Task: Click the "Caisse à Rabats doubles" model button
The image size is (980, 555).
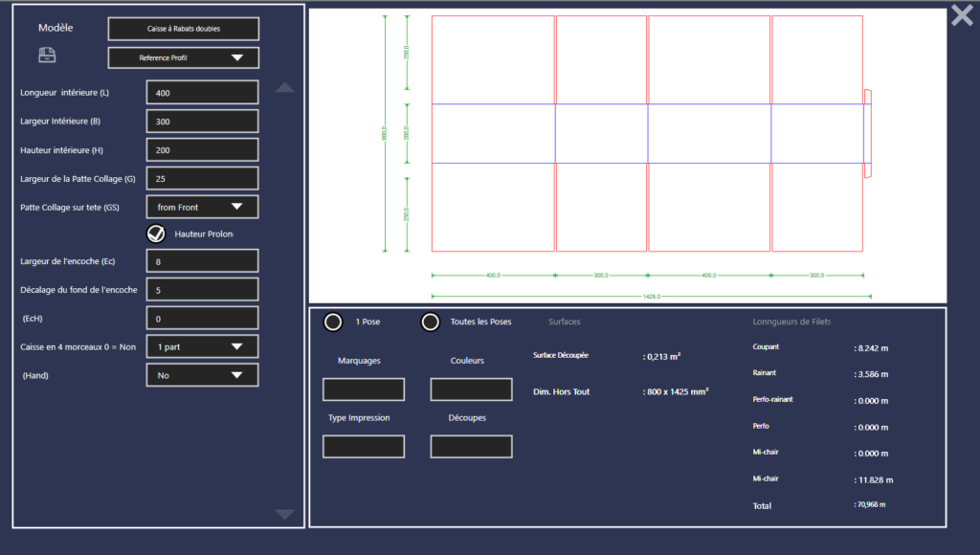Action: pyautogui.click(x=182, y=29)
